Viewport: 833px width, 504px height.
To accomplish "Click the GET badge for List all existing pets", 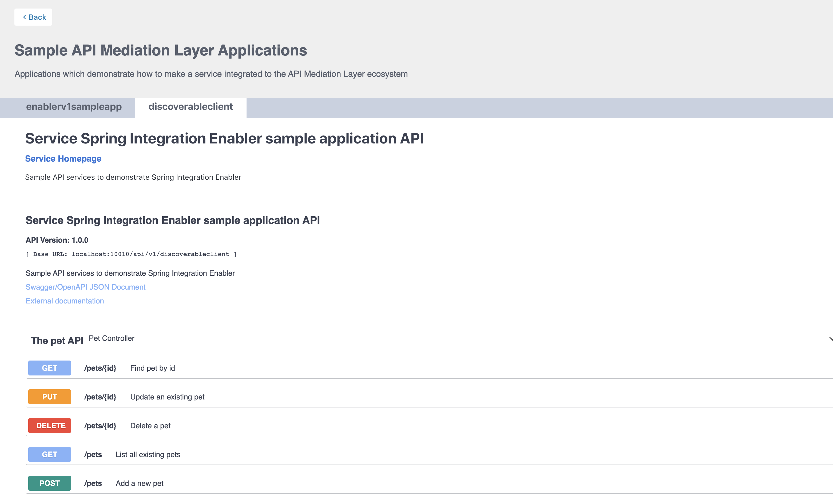I will click(x=49, y=454).
